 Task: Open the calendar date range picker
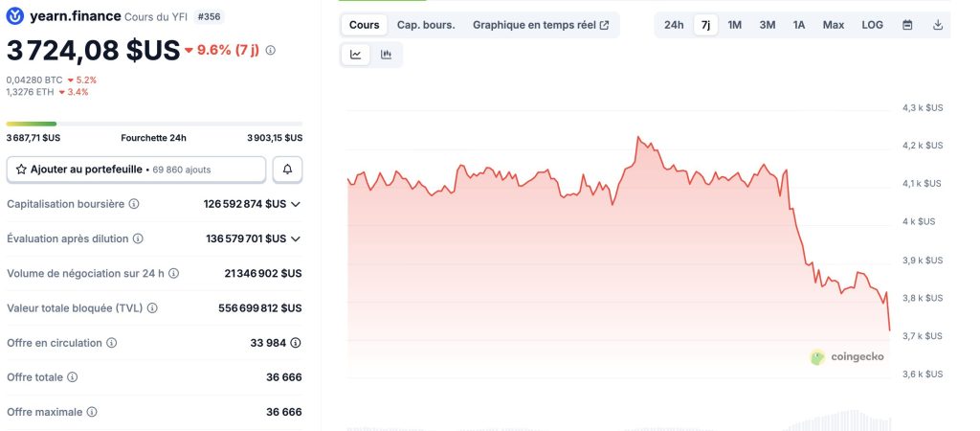click(907, 25)
